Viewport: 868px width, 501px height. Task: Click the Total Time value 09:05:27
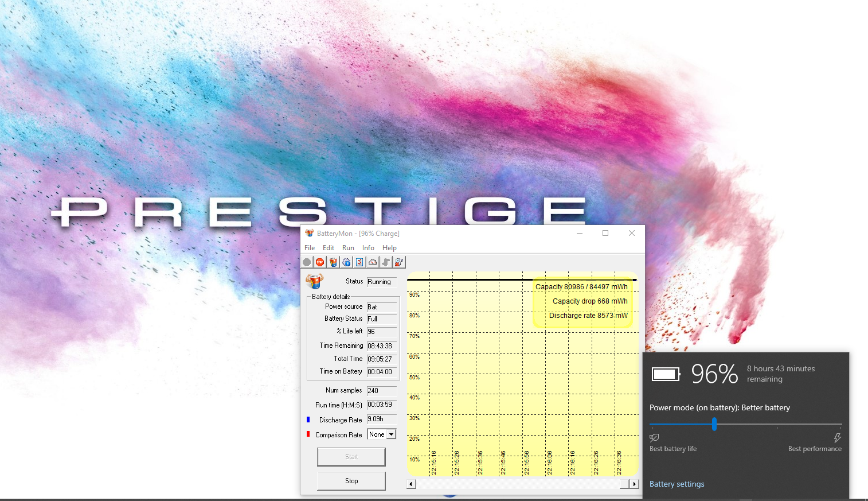[x=382, y=359]
